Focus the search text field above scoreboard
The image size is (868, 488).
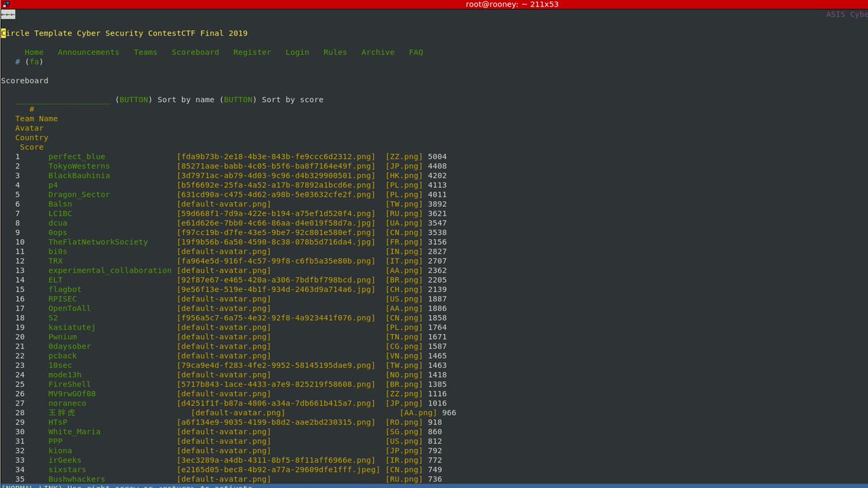(x=62, y=100)
